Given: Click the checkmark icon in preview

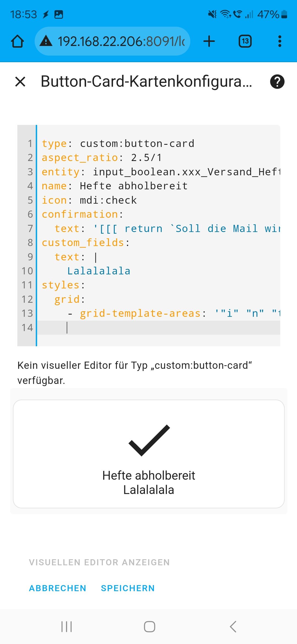Looking at the screenshot, I should coord(149,440).
